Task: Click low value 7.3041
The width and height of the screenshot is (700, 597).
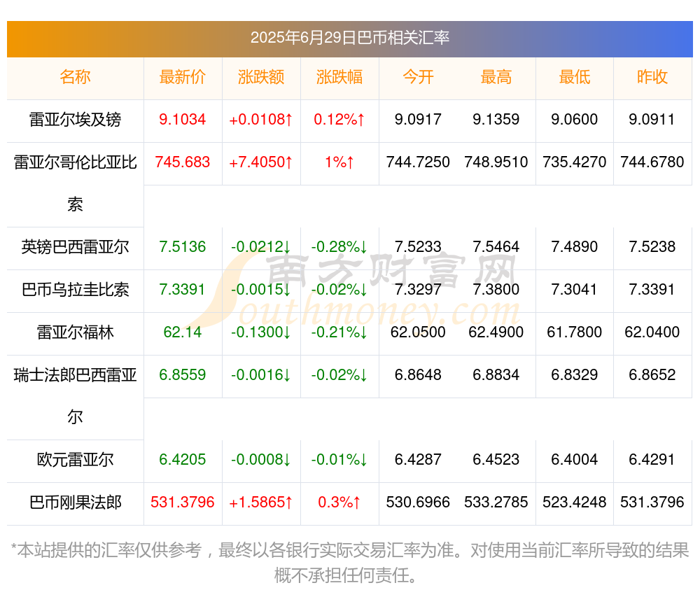Action: 575,290
